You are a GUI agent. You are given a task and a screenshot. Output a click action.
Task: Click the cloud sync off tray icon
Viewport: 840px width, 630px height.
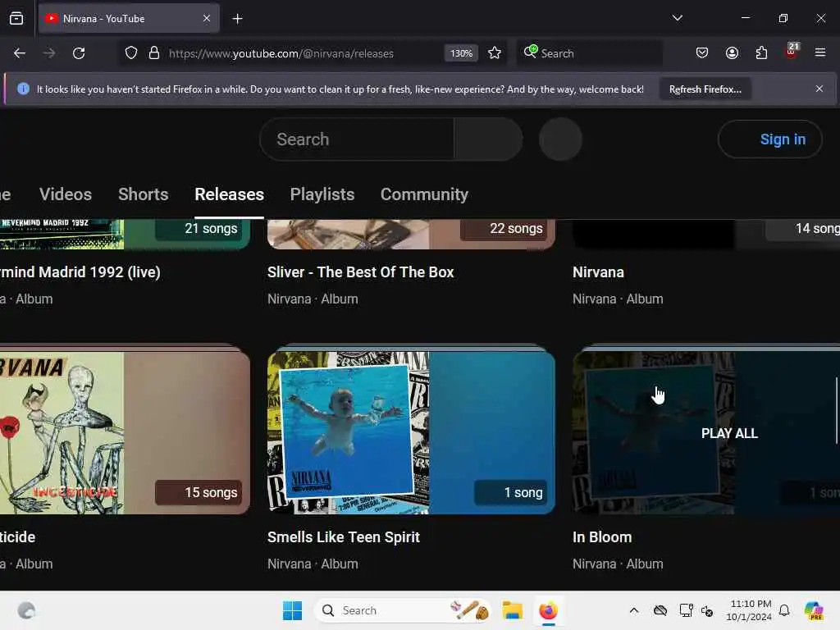pos(660,610)
